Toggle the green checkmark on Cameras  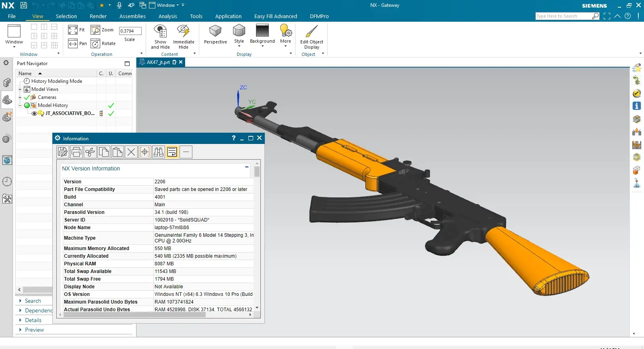click(x=27, y=97)
